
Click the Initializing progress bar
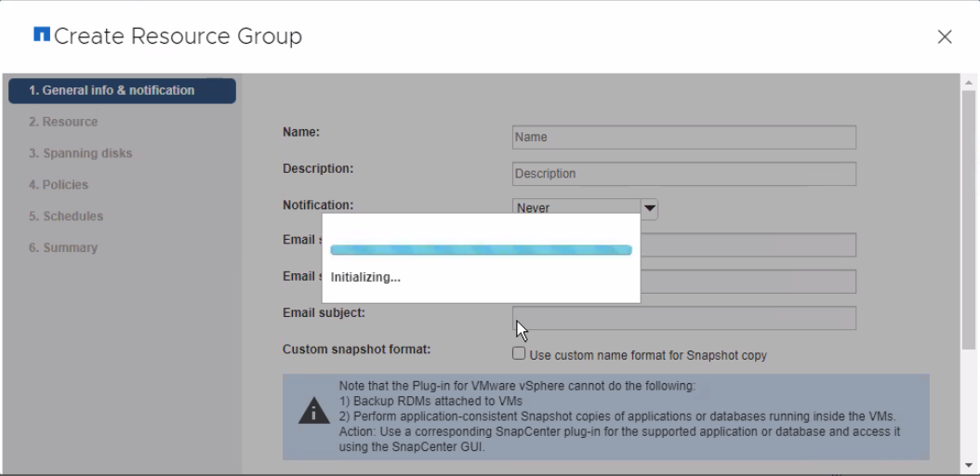(x=481, y=250)
